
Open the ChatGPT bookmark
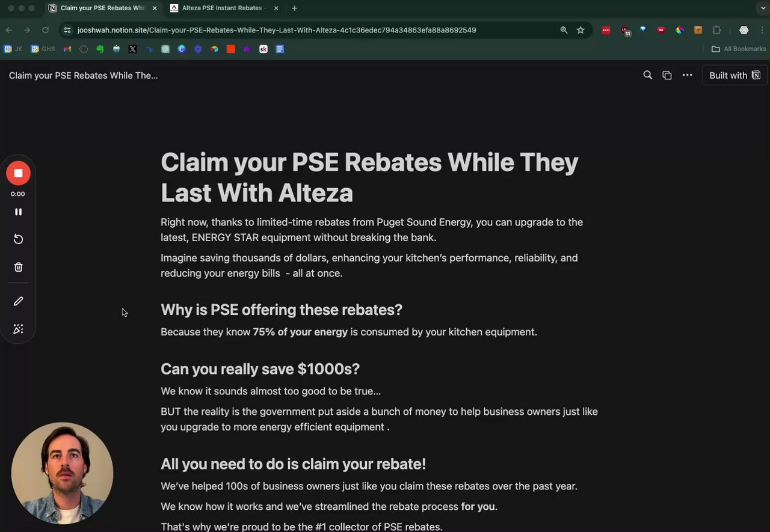165,49
